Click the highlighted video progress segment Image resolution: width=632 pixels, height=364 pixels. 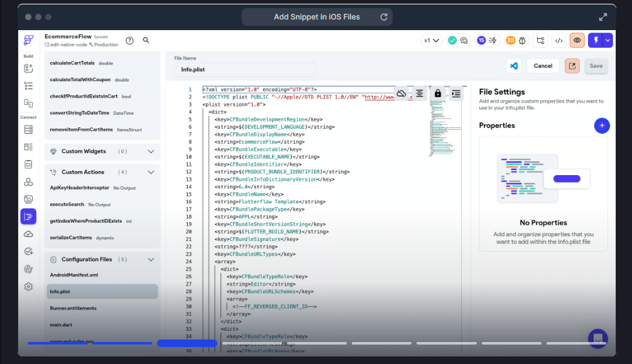point(187,343)
